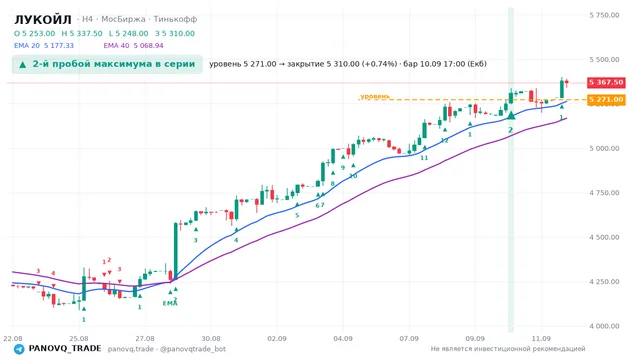The image size is (640, 360).
Task: Click the signal number 5 marker
Action: tap(297, 216)
